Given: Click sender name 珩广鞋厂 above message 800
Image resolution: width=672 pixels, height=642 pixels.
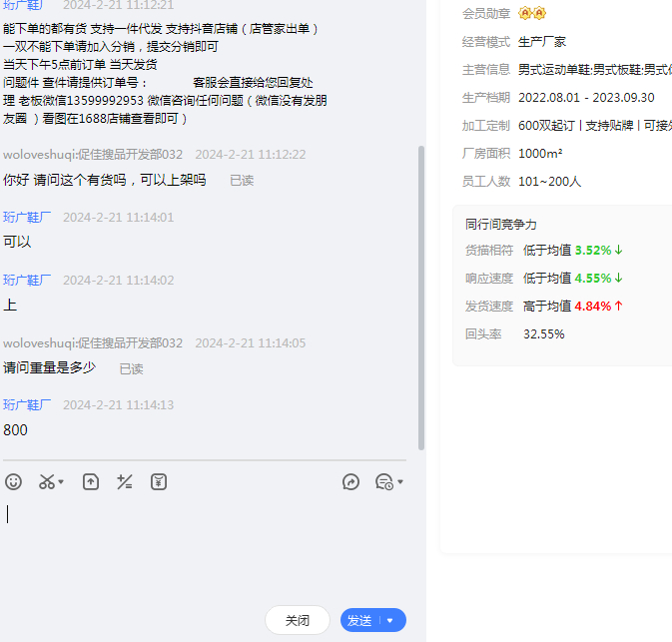Looking at the screenshot, I should tap(27, 405).
